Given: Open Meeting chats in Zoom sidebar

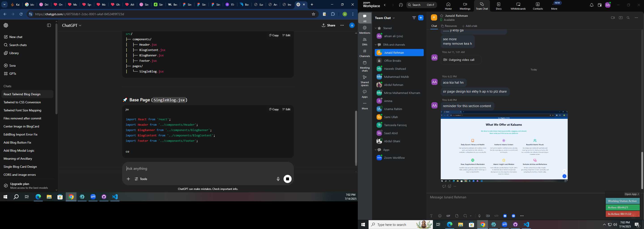Looking at the screenshot, I should (x=365, y=66).
